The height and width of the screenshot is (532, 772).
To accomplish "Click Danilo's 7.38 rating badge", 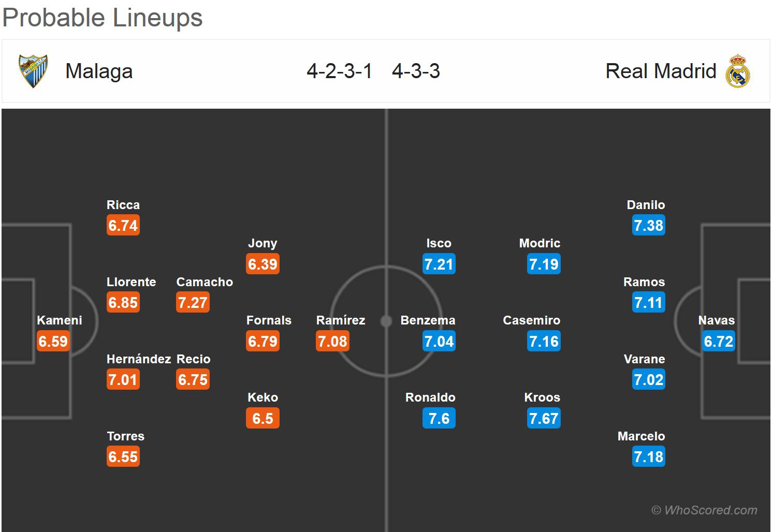I will point(648,226).
